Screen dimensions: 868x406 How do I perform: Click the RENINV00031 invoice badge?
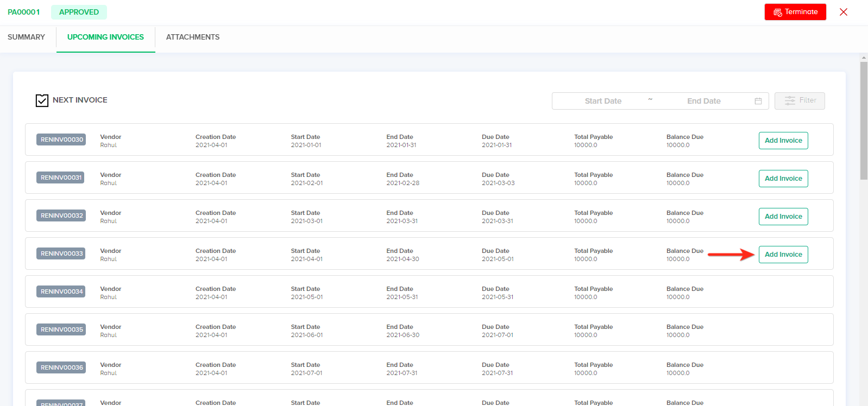click(x=61, y=177)
